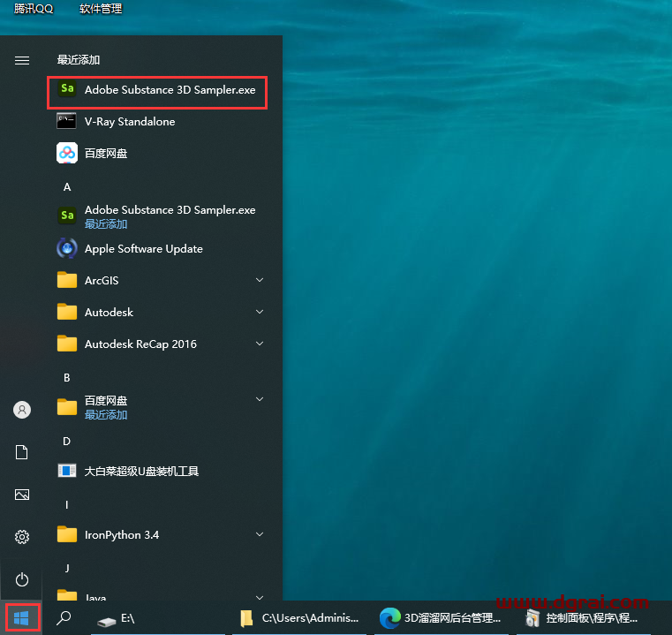This screenshot has width=672, height=635.
Task: Click the letter D section header
Action: click(67, 442)
